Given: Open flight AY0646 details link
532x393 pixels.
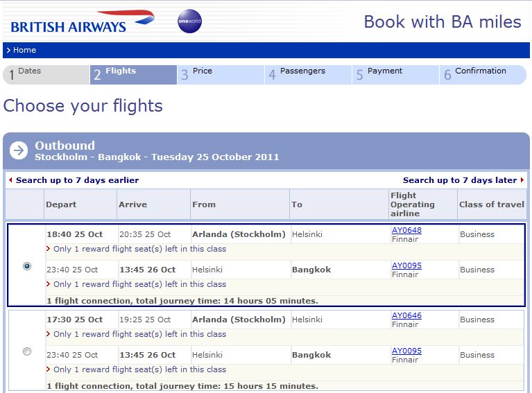Looking at the screenshot, I should pyautogui.click(x=406, y=315).
